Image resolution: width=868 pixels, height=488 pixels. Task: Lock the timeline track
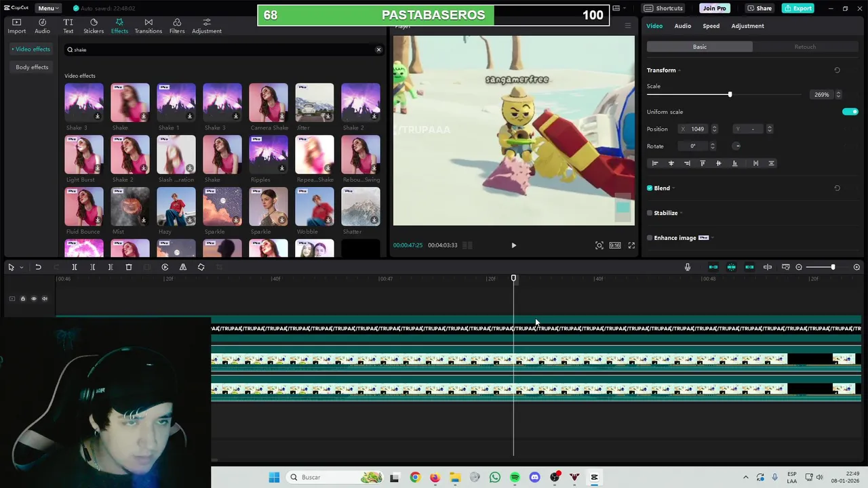[x=22, y=299]
